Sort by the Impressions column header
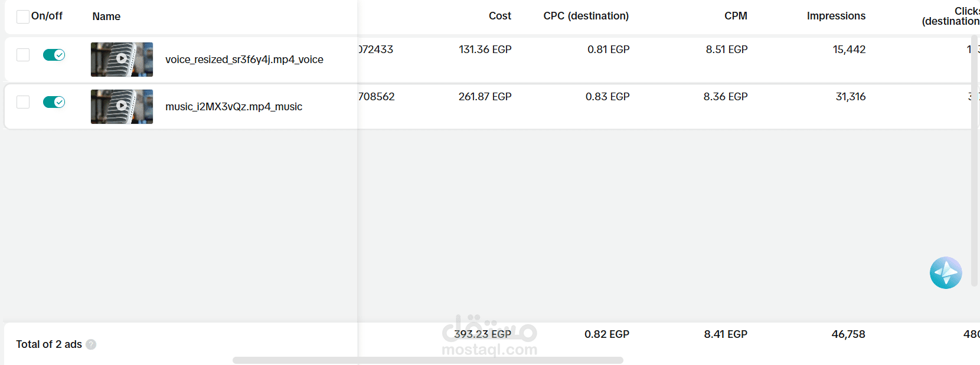 836,16
